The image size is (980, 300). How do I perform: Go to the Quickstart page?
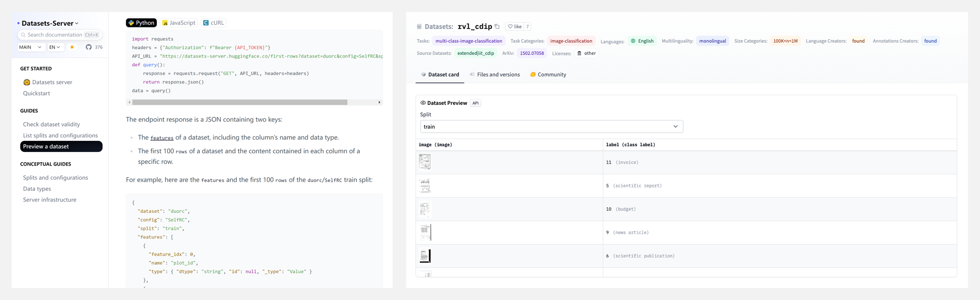(x=36, y=93)
